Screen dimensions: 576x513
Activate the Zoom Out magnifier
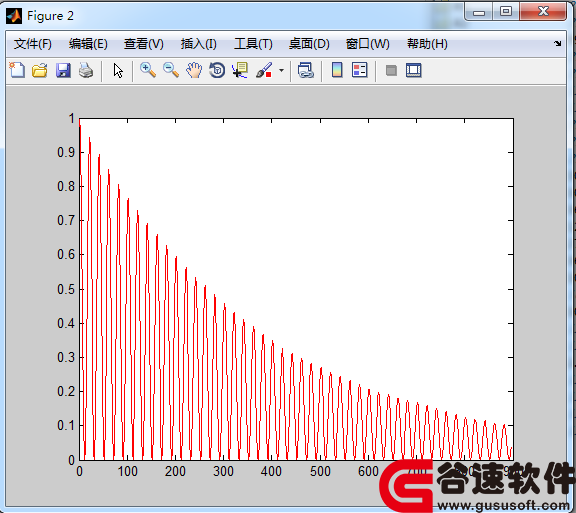[x=171, y=70]
